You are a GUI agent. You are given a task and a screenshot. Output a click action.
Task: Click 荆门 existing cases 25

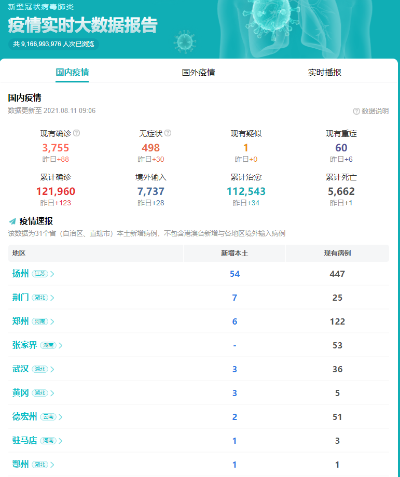(337, 298)
